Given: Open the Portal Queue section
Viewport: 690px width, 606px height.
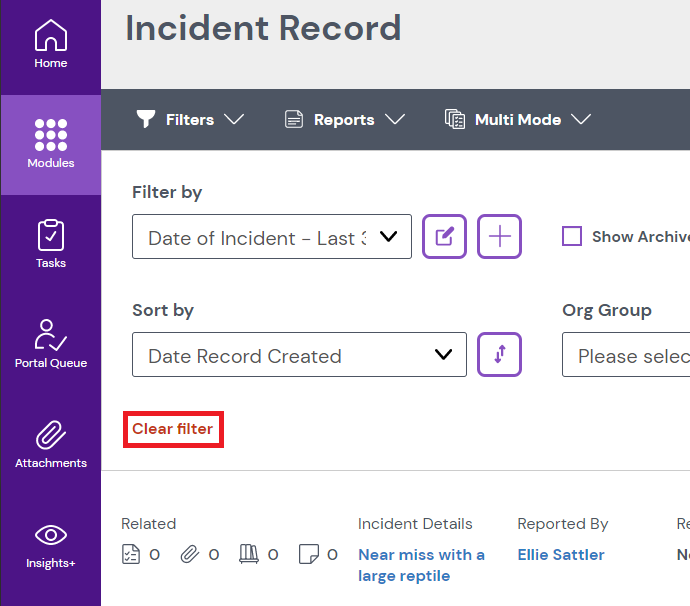Looking at the screenshot, I should pos(51,344).
